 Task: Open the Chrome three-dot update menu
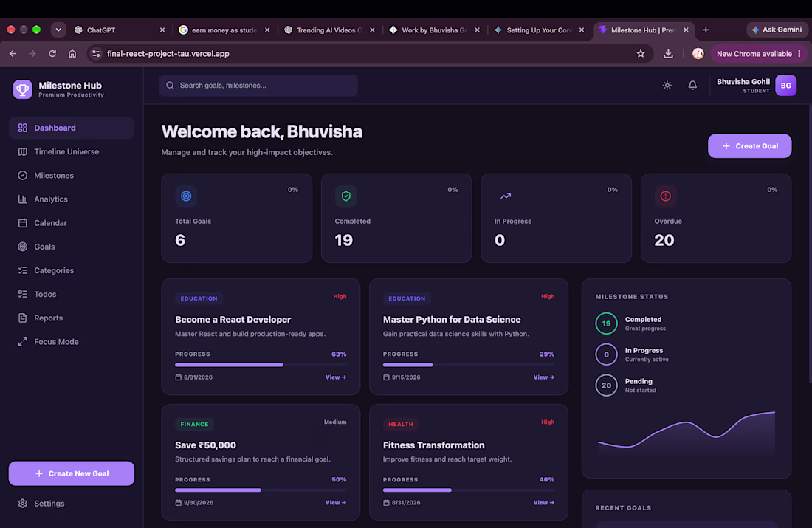pos(799,54)
